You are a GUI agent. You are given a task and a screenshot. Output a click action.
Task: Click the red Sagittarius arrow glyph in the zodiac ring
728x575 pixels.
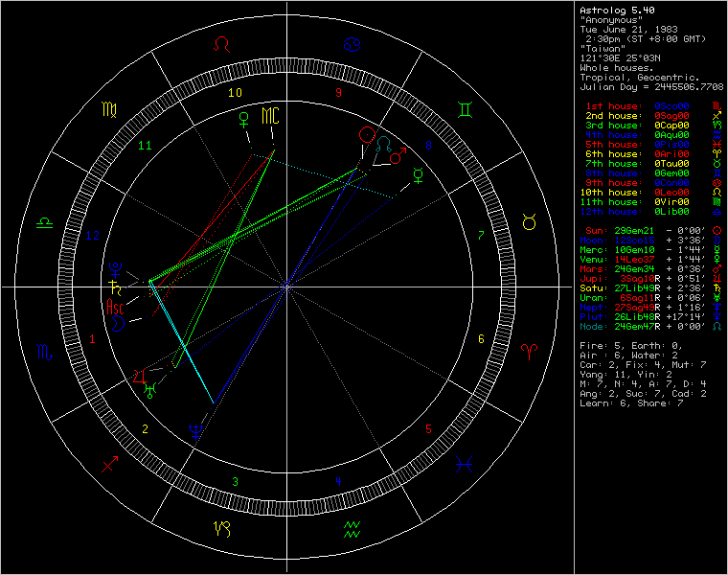coord(109,464)
